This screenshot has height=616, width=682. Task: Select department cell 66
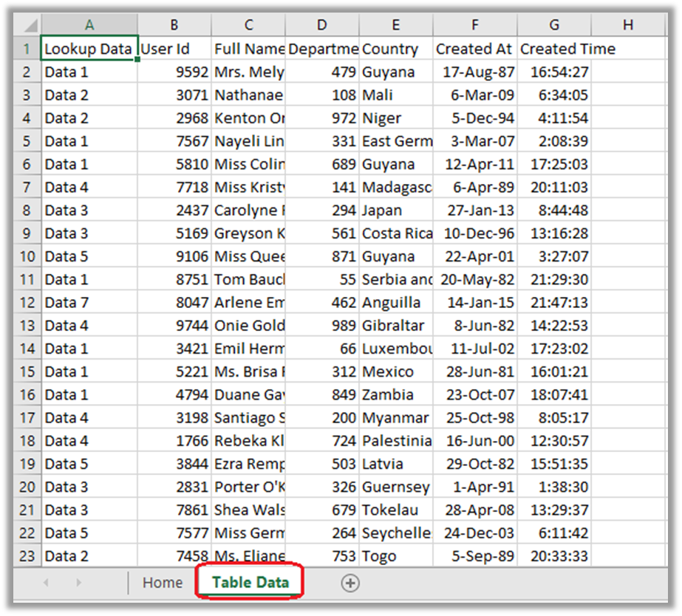[322, 348]
